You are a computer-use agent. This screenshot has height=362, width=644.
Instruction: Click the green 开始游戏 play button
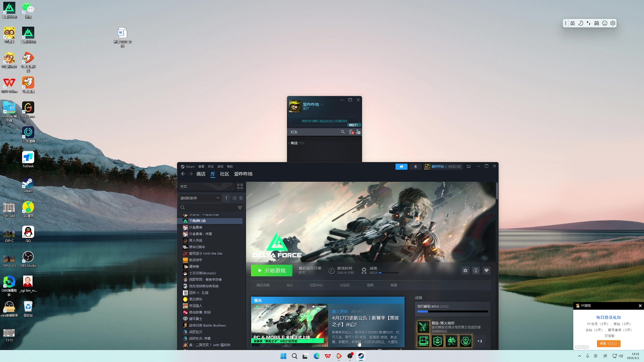[x=272, y=270]
